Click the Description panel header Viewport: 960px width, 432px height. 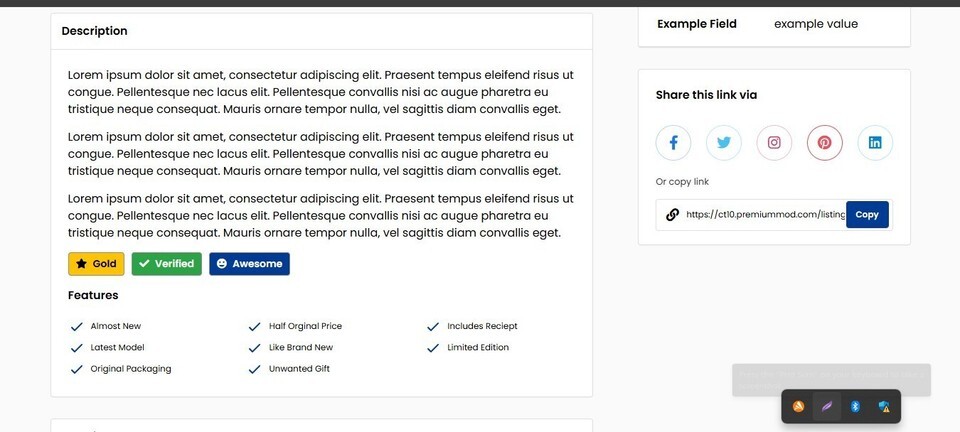[321, 31]
